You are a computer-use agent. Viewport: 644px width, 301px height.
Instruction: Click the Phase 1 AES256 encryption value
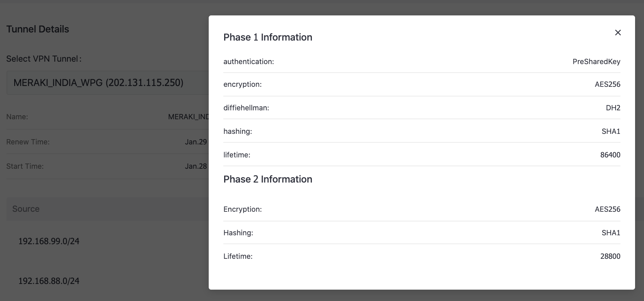[x=607, y=84]
